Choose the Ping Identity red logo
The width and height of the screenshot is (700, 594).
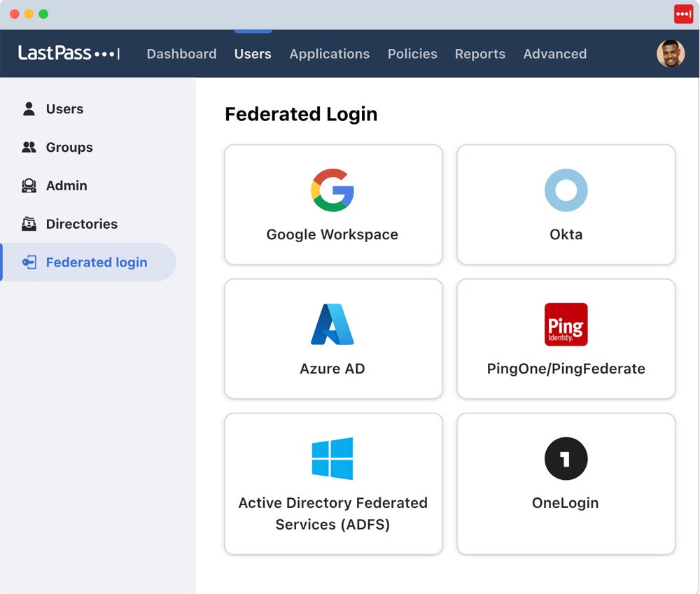coord(566,324)
